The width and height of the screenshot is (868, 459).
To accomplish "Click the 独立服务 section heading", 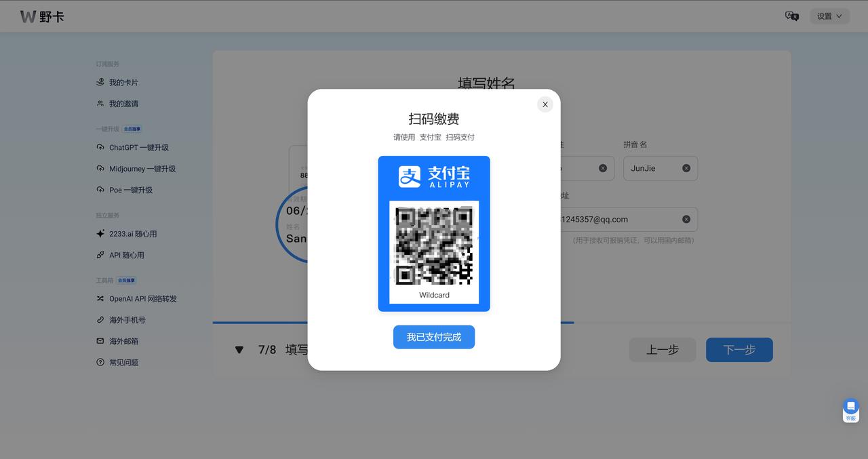I will point(107,216).
